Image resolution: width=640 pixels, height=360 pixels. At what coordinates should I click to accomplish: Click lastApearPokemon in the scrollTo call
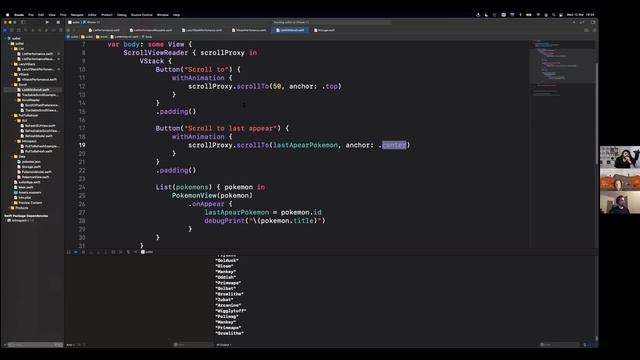[x=305, y=145]
